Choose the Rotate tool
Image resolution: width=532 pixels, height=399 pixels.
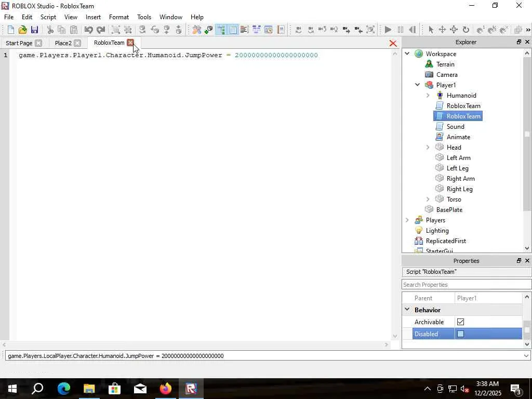[466, 30]
